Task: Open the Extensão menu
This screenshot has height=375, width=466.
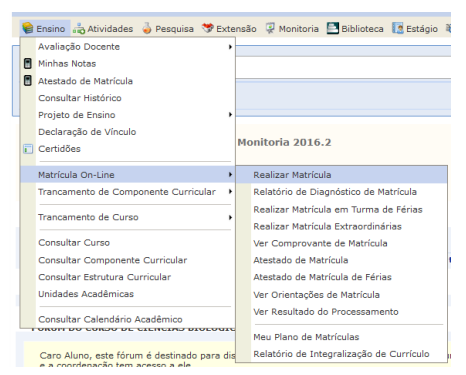Action: 229,29
